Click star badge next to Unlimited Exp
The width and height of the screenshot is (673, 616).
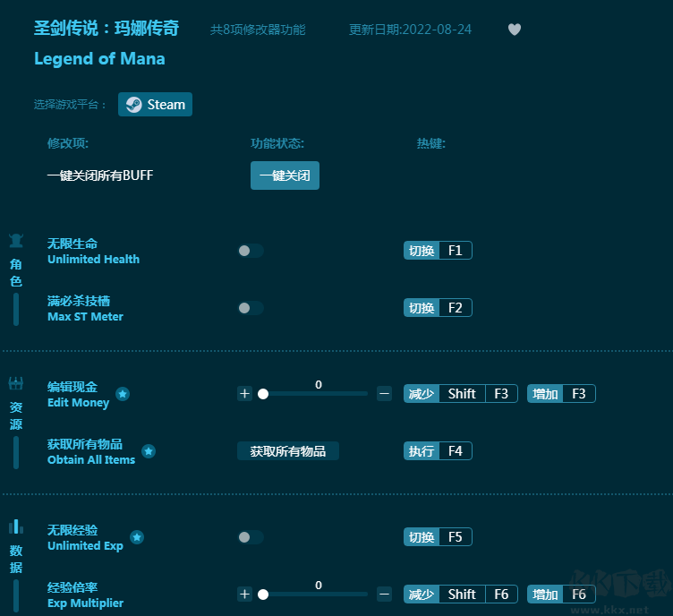click(x=137, y=537)
